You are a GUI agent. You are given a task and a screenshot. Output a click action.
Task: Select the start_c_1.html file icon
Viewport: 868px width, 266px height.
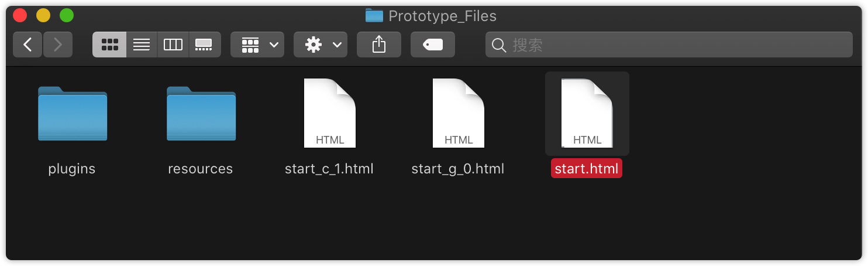tap(329, 113)
